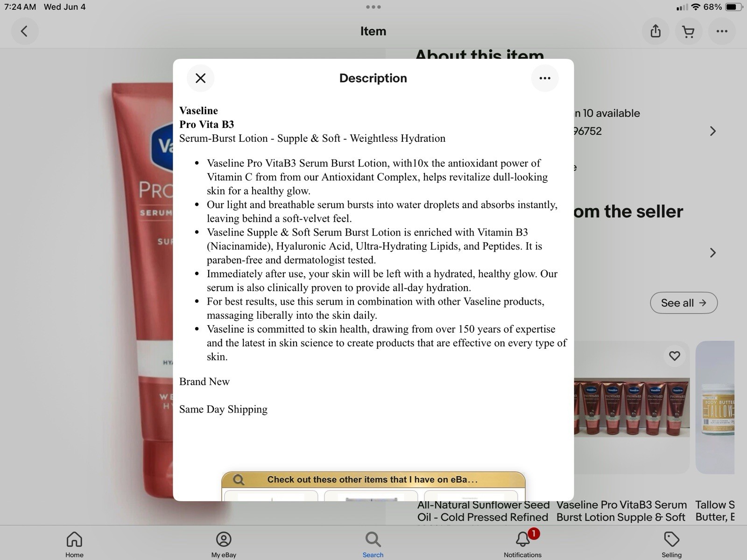The height and width of the screenshot is (560, 747).
Task: Open the My eBay tab
Action: [224, 544]
